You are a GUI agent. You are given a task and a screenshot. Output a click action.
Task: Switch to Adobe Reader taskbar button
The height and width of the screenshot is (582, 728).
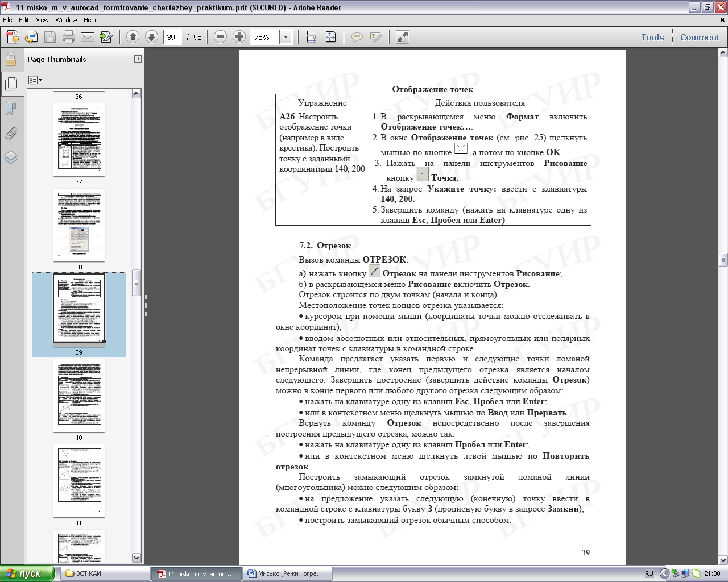[x=196, y=573]
